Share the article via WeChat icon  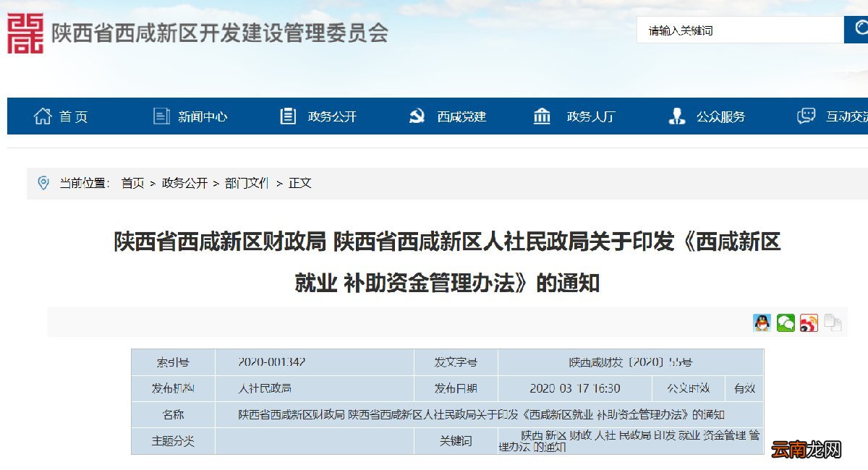click(785, 322)
